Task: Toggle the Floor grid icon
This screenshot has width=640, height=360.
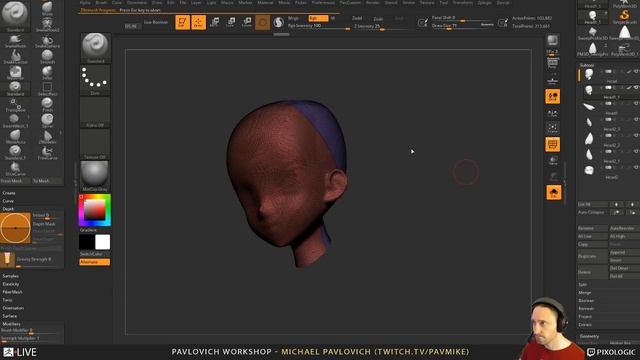Action: (553, 80)
